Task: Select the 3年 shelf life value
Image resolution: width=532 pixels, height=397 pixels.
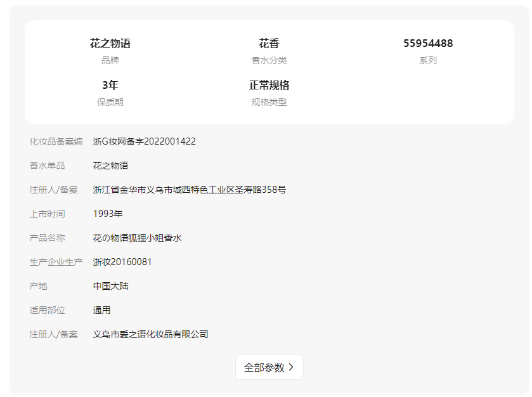Action: pos(110,86)
